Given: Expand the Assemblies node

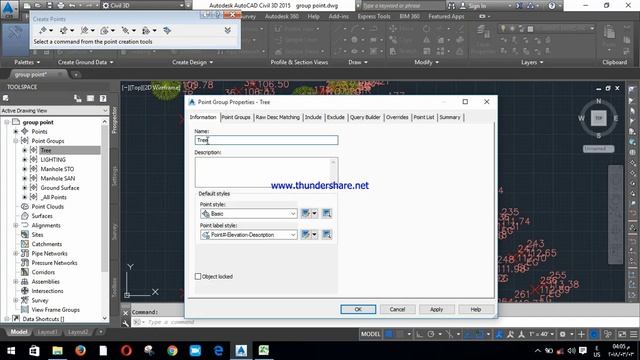Looking at the screenshot, I should click(16, 282).
